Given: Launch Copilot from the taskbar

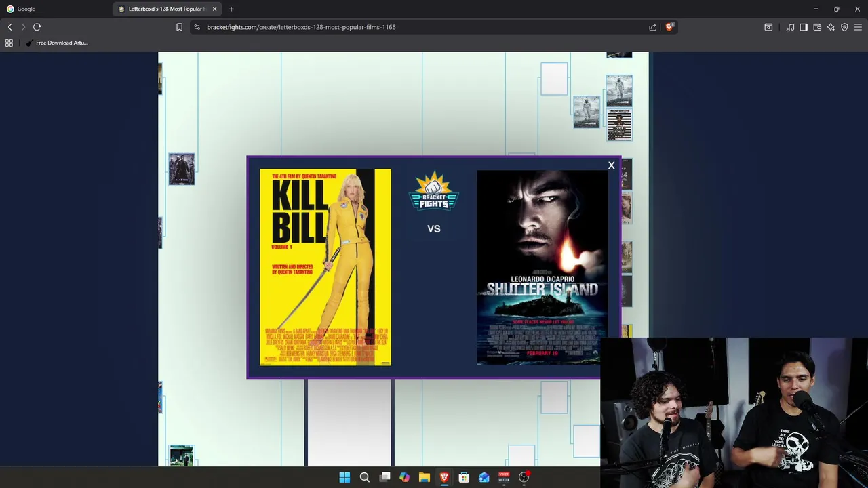Looking at the screenshot, I should click(x=404, y=477).
